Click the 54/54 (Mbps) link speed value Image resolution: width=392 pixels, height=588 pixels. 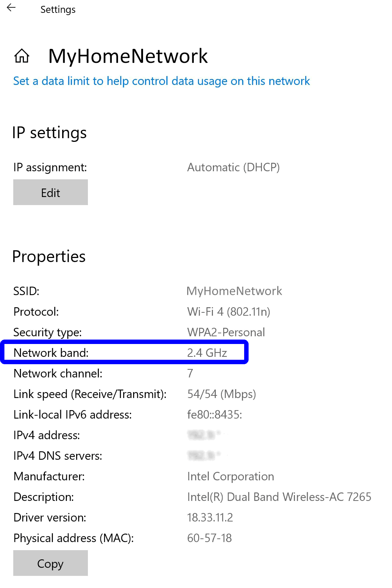pos(221,394)
